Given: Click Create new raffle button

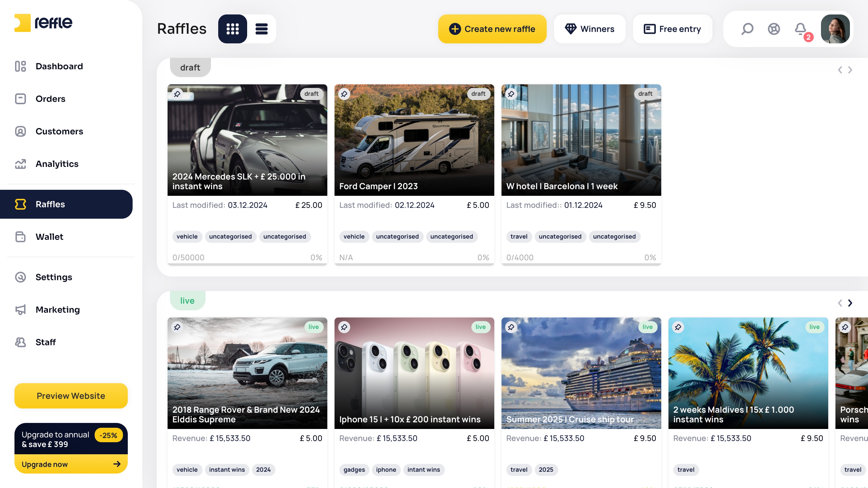Looking at the screenshot, I should (492, 29).
